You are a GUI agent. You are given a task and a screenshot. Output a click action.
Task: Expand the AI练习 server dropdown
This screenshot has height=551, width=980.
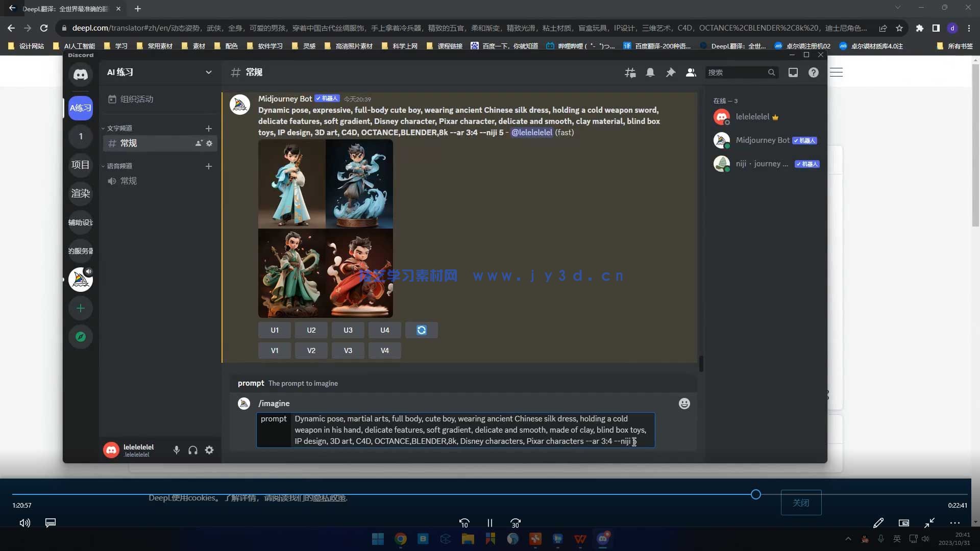[208, 72]
